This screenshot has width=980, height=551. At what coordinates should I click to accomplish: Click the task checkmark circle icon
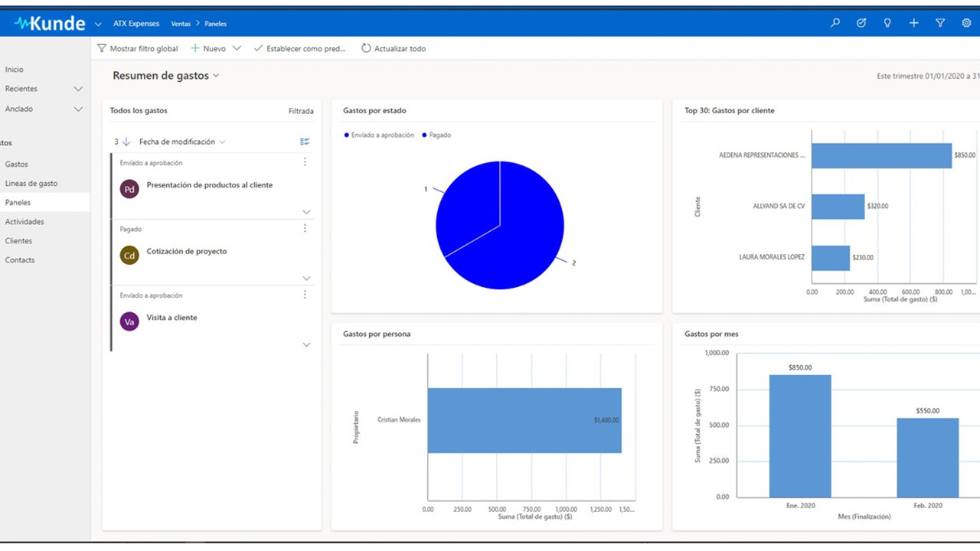pyautogui.click(x=861, y=23)
